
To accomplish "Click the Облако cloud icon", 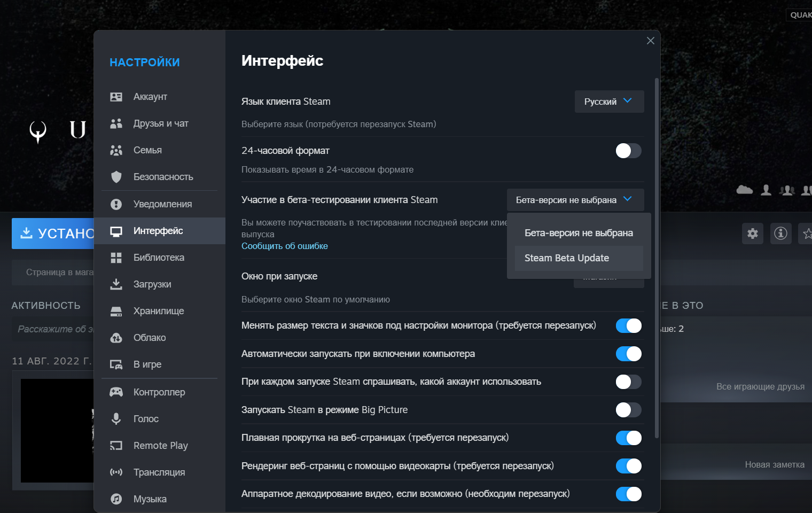I will pyautogui.click(x=116, y=338).
